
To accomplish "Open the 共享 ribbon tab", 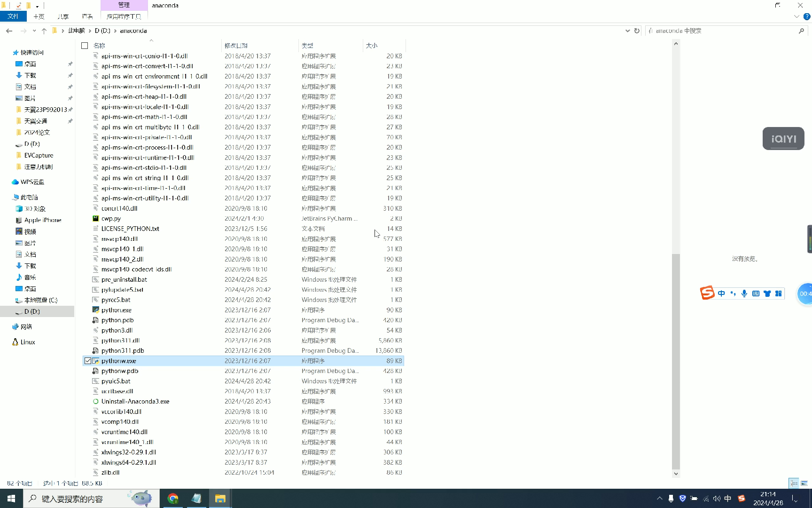I will 63,16.
